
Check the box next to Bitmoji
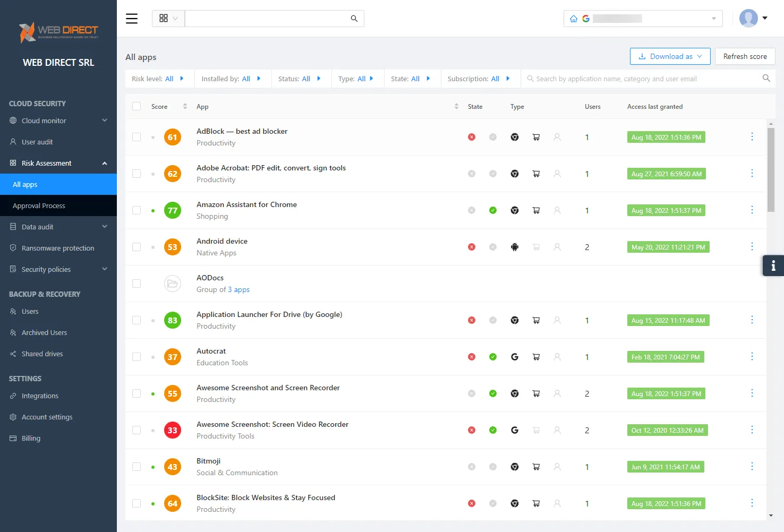point(137,467)
